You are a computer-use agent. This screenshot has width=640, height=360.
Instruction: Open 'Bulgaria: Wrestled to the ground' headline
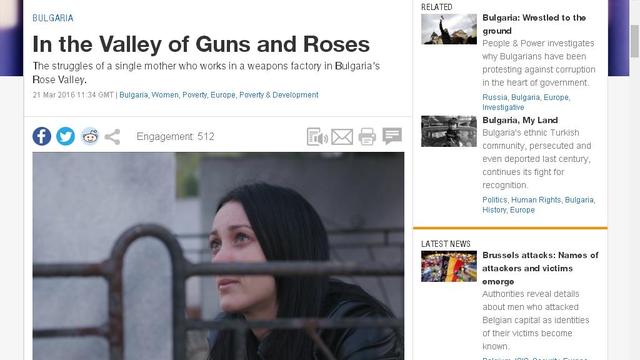pyautogui.click(x=534, y=24)
